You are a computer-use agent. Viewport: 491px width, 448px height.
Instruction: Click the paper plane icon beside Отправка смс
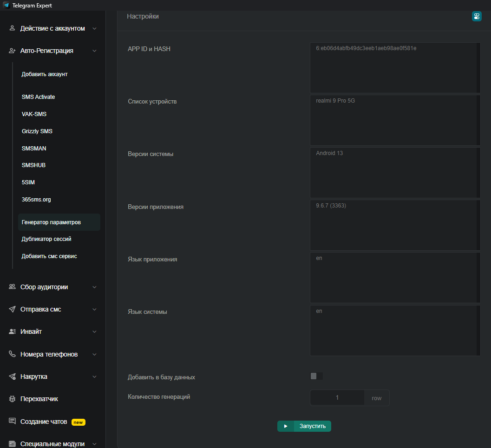12,309
